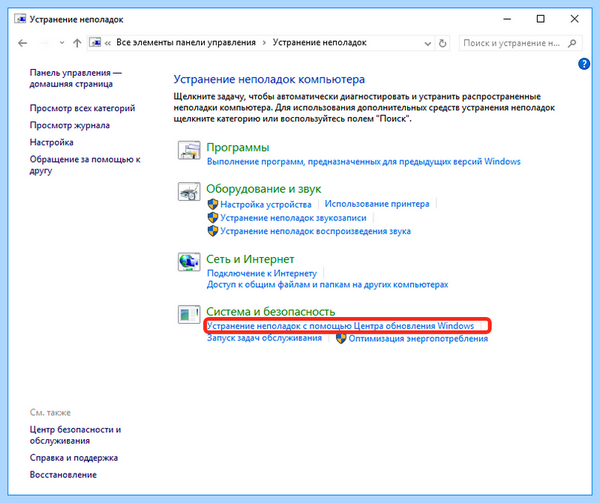The image size is (600, 503).
Task: Open the 'Сеть и Интернет' heading
Action: pos(250,259)
